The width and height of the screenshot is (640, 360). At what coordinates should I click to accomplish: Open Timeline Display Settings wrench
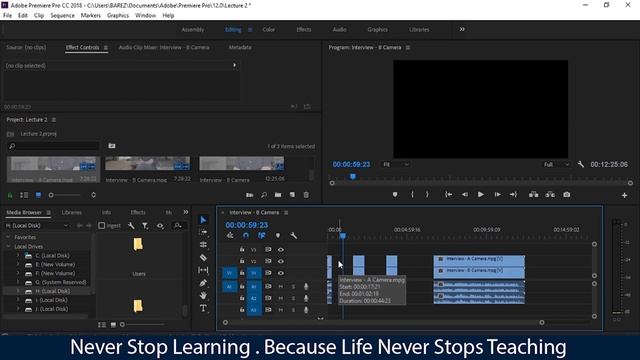click(293, 236)
